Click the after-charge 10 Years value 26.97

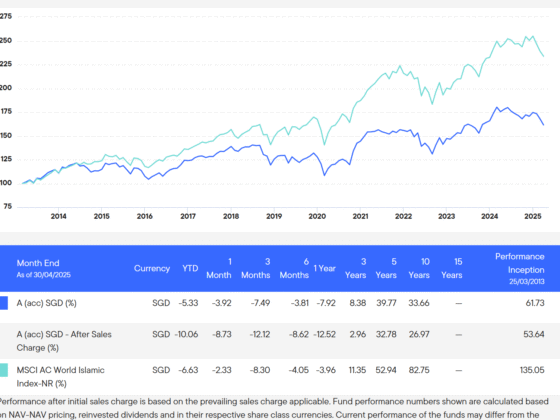[419, 335]
